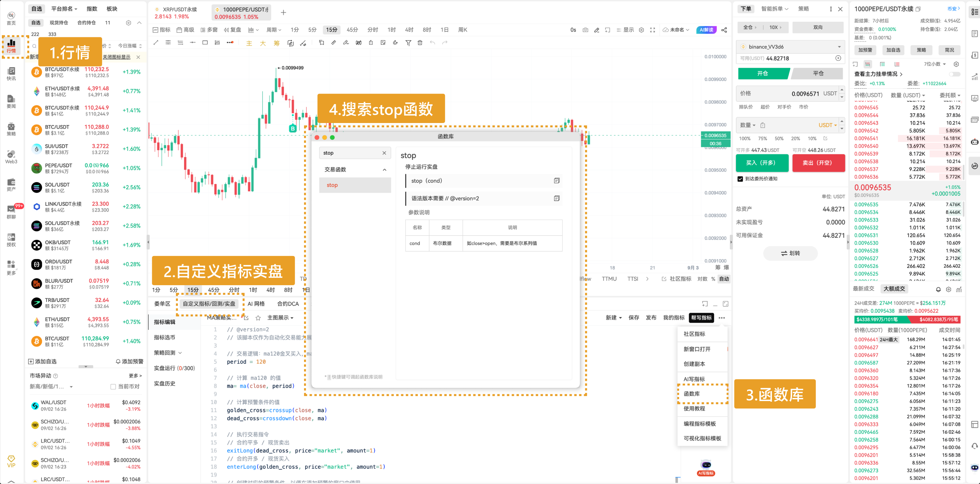This screenshot has height=484, width=980.
Task: Clear the stop search field
Action: point(384,153)
